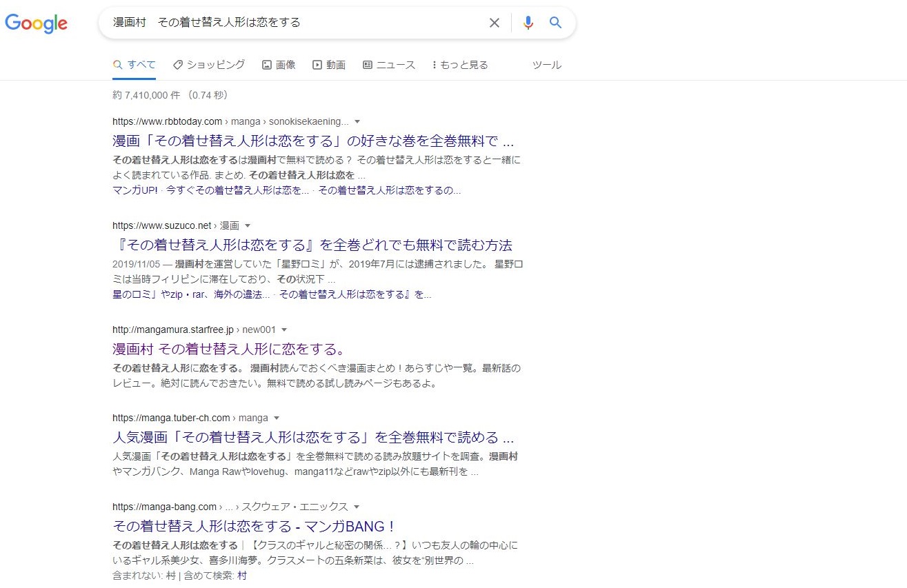Switch to the 動画 tab
The height and width of the screenshot is (588, 907).
tap(329, 65)
